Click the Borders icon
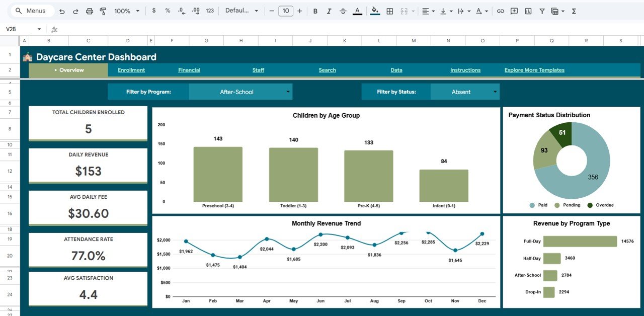Viewport: 644px width, 316px height. click(x=390, y=11)
